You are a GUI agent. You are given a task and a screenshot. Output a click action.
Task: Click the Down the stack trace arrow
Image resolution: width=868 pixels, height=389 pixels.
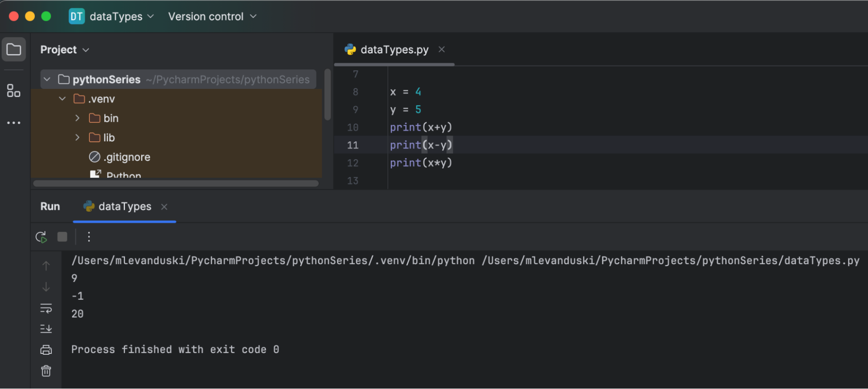pyautogui.click(x=46, y=287)
